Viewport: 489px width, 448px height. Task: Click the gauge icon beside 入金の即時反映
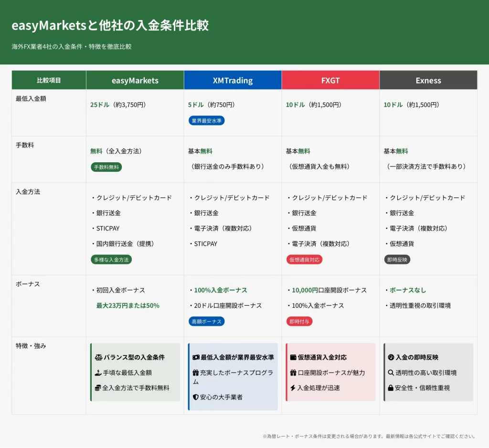pyautogui.click(x=391, y=357)
